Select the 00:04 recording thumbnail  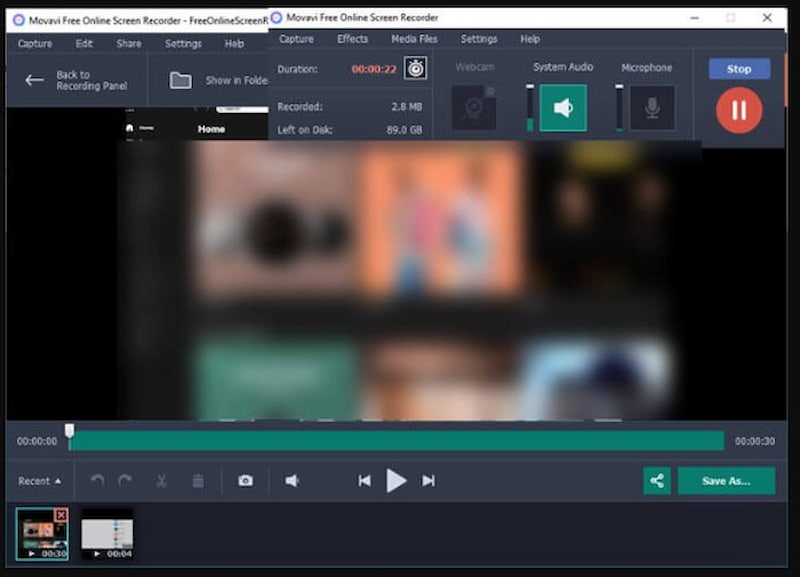point(107,534)
